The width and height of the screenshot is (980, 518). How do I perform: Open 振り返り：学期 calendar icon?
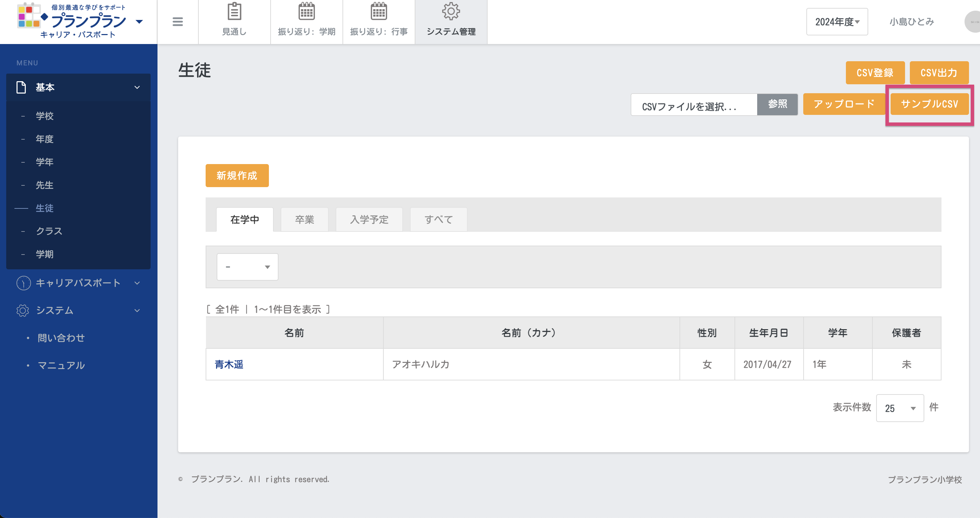306,12
